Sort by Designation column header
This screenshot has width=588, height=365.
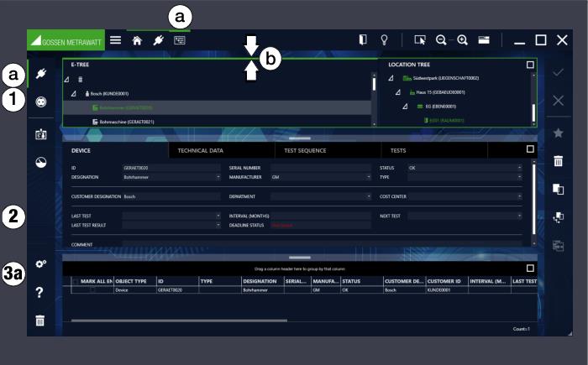[262, 281]
